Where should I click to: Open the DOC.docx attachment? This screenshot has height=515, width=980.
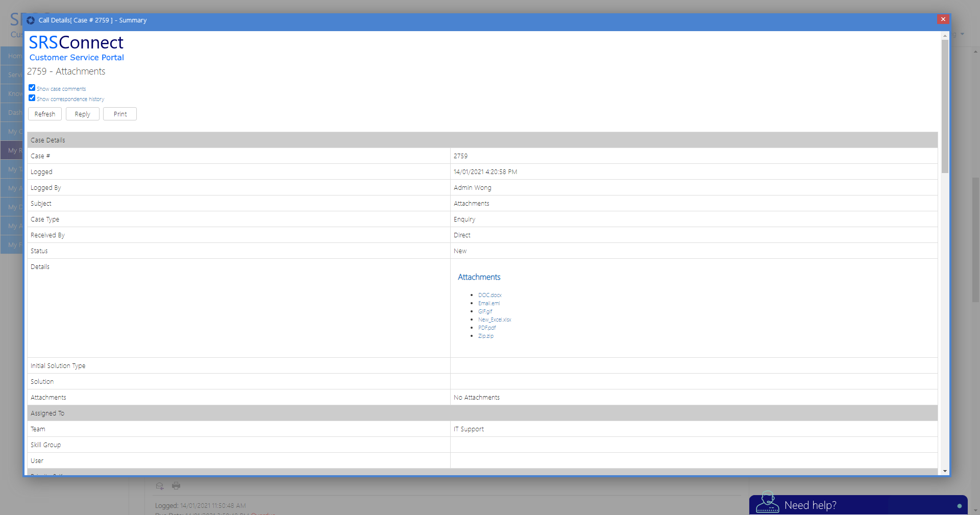pyautogui.click(x=489, y=295)
